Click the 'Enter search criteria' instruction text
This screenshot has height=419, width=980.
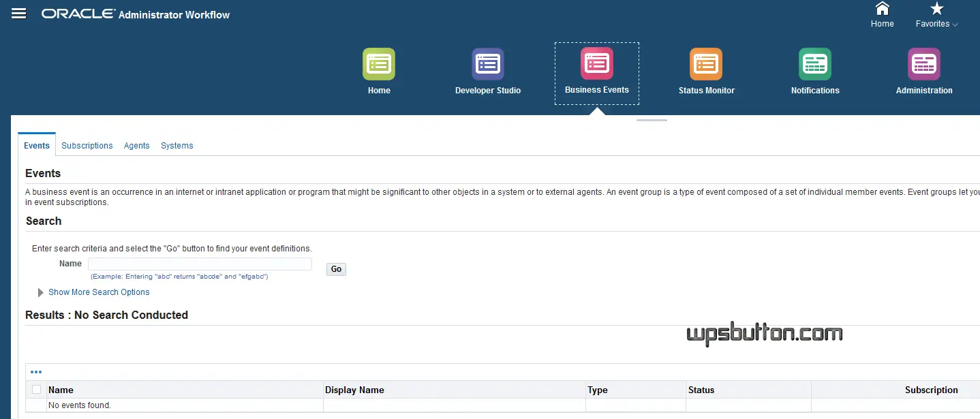coord(172,249)
